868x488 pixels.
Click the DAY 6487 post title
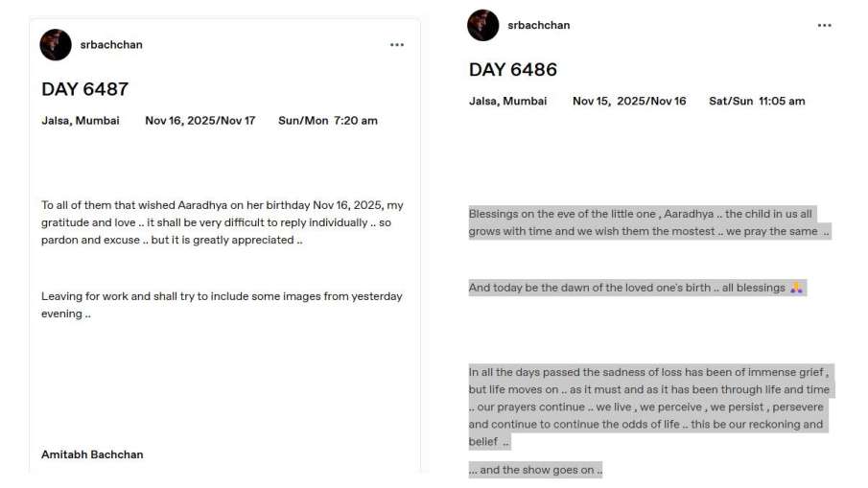[84, 89]
